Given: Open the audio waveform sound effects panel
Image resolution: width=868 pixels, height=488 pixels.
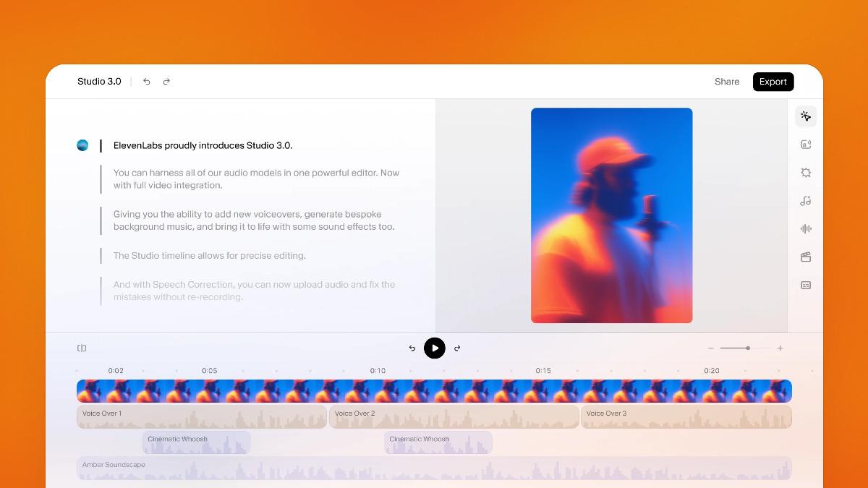Looking at the screenshot, I should (x=806, y=229).
